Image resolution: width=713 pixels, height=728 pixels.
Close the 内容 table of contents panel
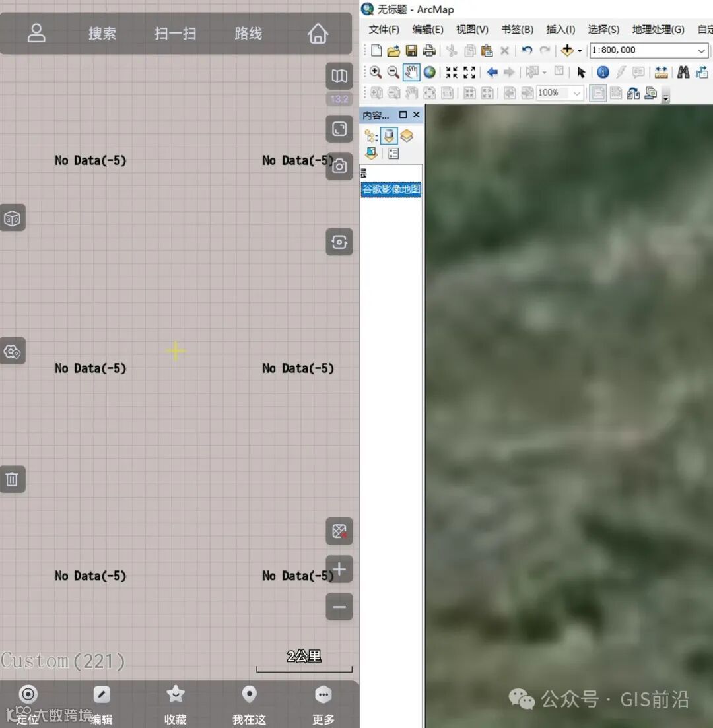pos(416,115)
